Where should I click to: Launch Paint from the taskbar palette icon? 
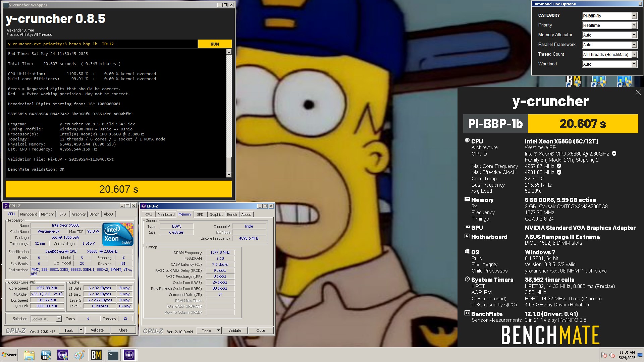(x=79, y=355)
